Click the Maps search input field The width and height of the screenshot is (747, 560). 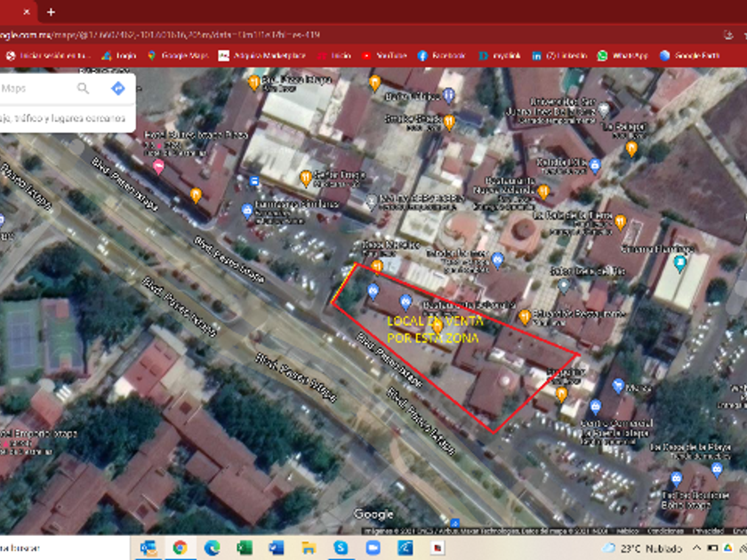click(36, 89)
